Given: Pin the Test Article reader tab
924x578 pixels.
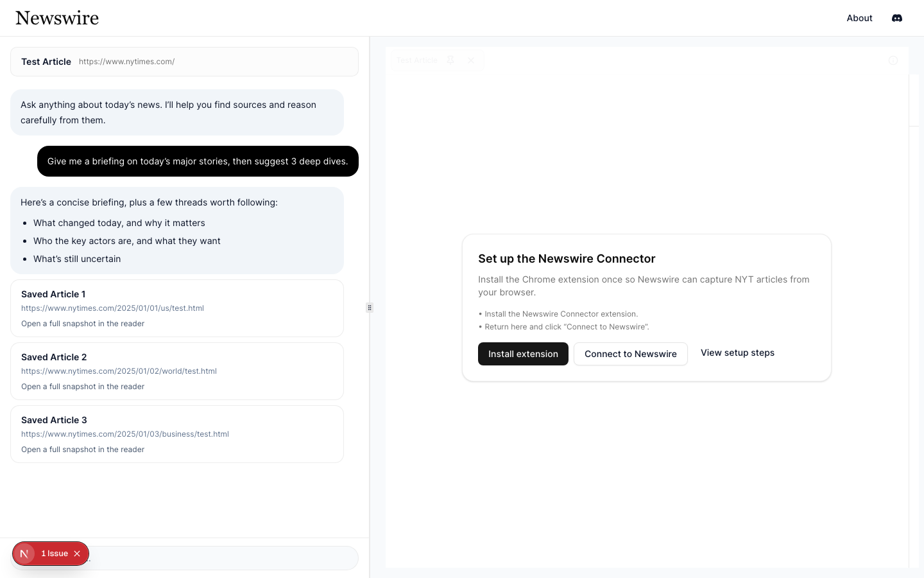Looking at the screenshot, I should point(450,60).
